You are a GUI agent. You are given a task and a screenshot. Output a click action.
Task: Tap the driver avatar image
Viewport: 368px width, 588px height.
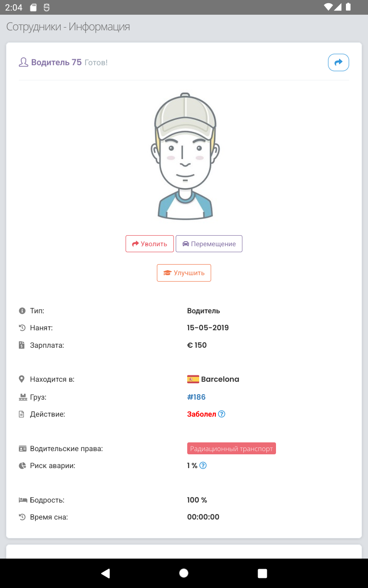coord(185,156)
